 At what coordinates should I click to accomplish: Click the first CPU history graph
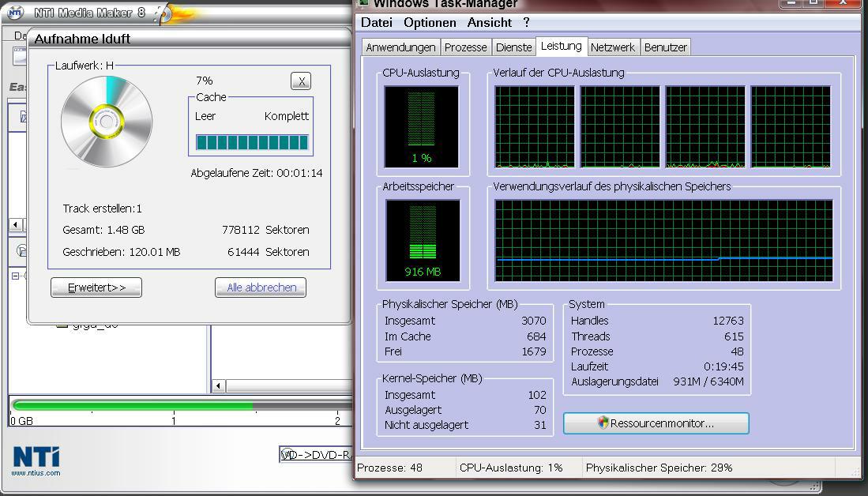pos(535,127)
